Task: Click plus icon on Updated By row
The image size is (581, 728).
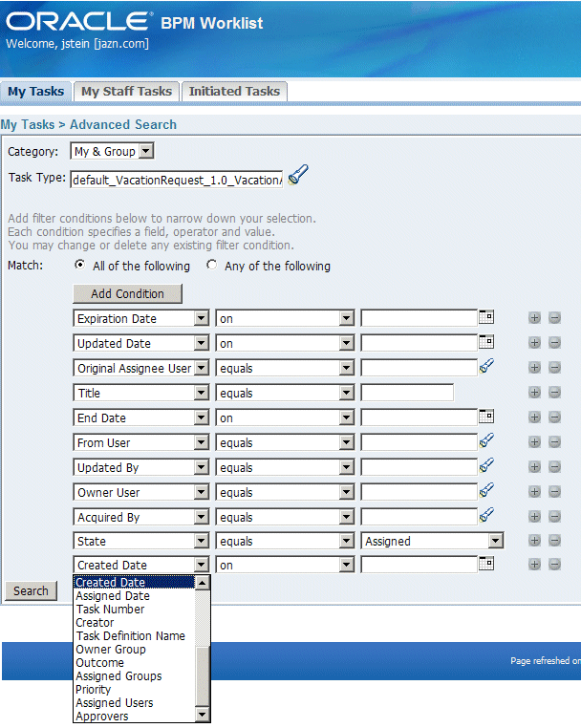Action: tap(534, 466)
